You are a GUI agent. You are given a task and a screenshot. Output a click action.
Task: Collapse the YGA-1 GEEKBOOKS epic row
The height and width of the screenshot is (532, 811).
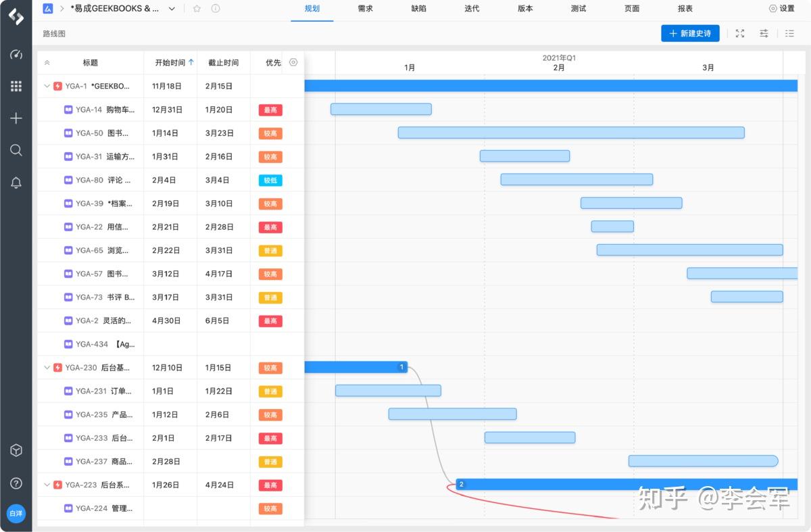point(47,86)
